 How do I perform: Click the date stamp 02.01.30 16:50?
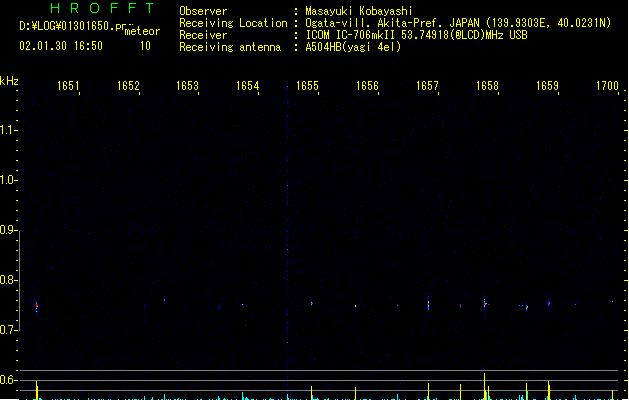[61, 46]
